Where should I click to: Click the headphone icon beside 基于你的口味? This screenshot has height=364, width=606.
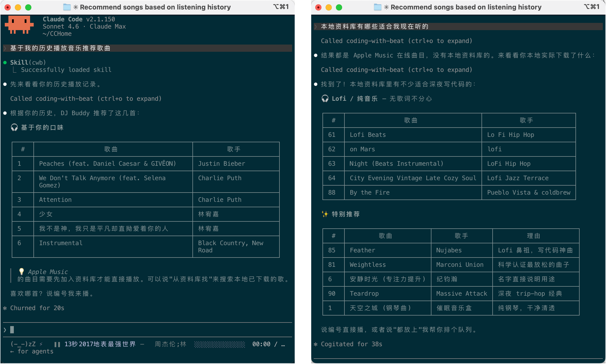[14, 128]
